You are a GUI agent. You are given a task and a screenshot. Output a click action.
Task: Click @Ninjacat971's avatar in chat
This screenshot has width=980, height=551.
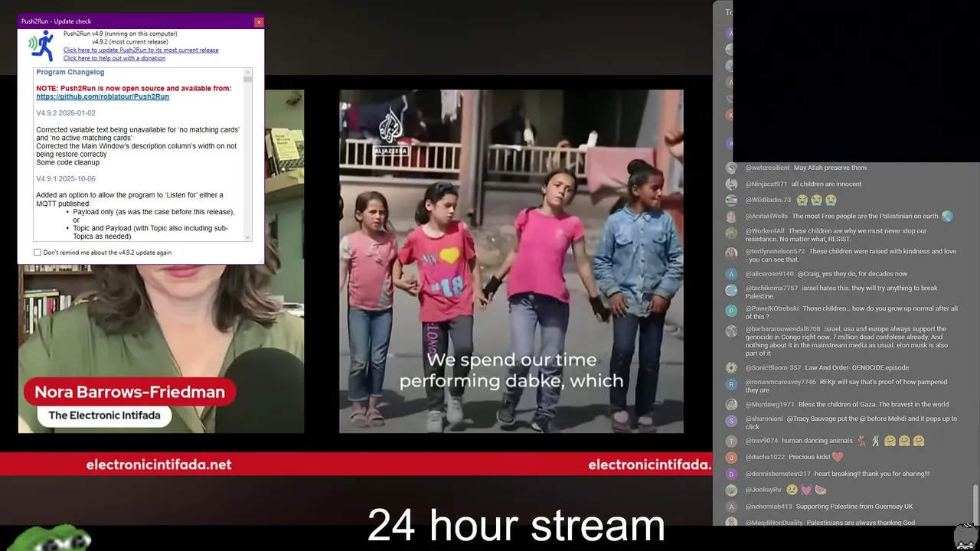coord(731,184)
